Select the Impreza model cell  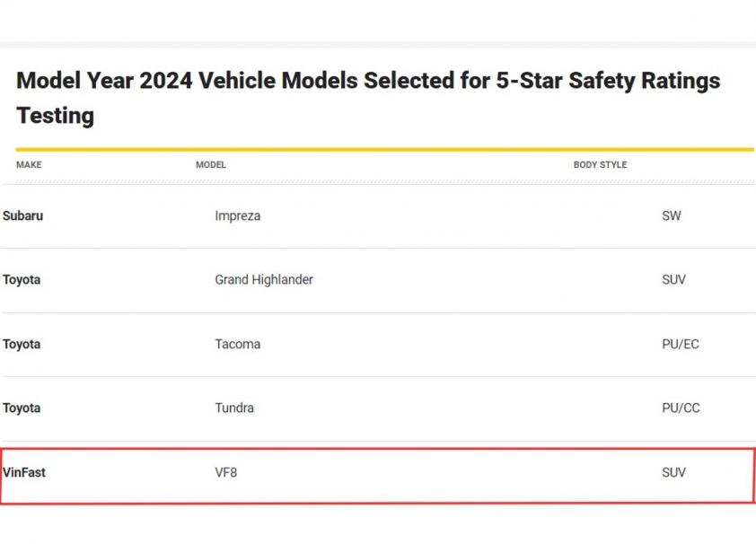(237, 216)
